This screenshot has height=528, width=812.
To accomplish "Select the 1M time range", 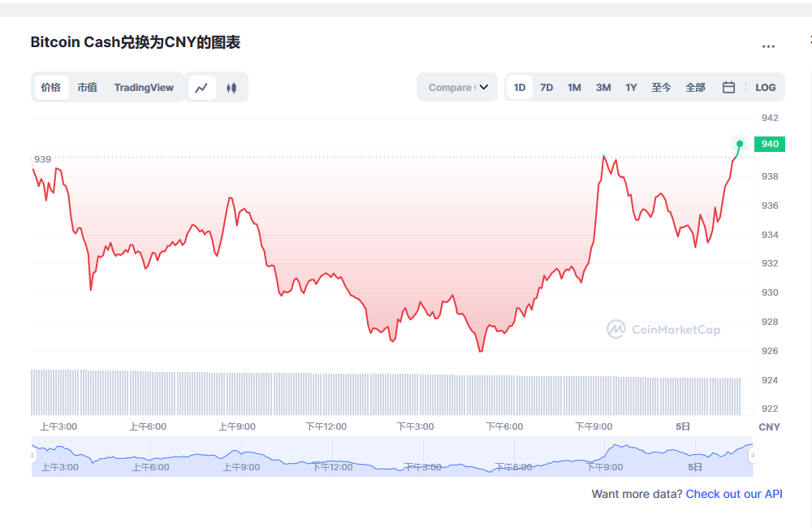I will pyautogui.click(x=574, y=88).
